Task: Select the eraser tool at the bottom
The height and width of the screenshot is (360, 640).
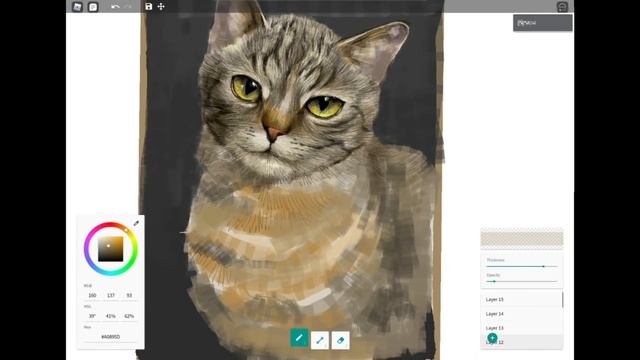Action: [340, 340]
